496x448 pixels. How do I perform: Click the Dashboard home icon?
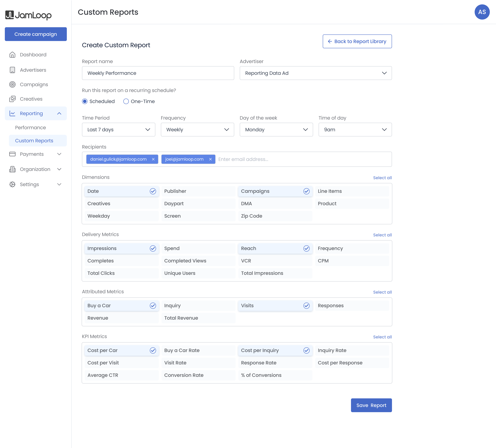(12, 55)
